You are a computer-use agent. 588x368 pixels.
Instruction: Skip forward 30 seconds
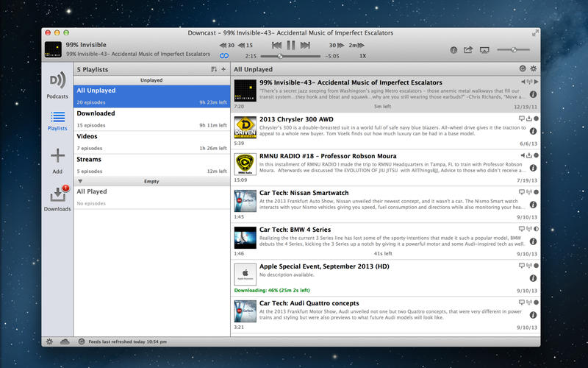point(337,46)
